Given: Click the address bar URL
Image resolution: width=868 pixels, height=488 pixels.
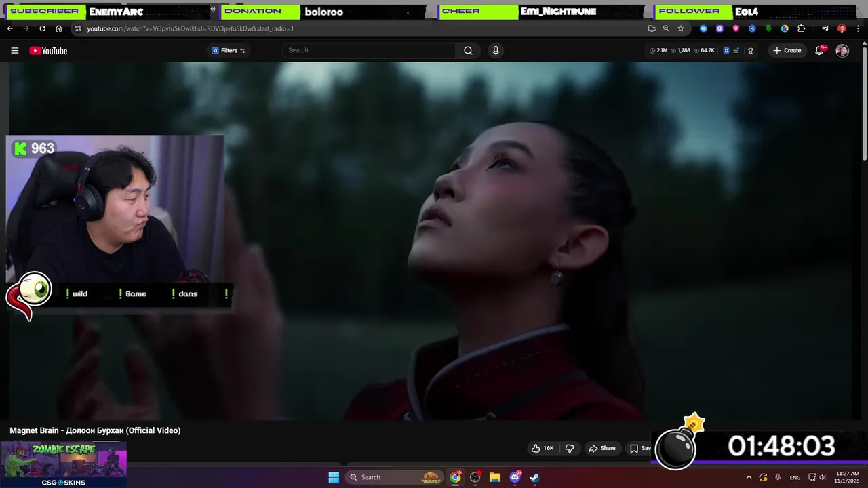Looking at the screenshot, I should tap(190, 28).
